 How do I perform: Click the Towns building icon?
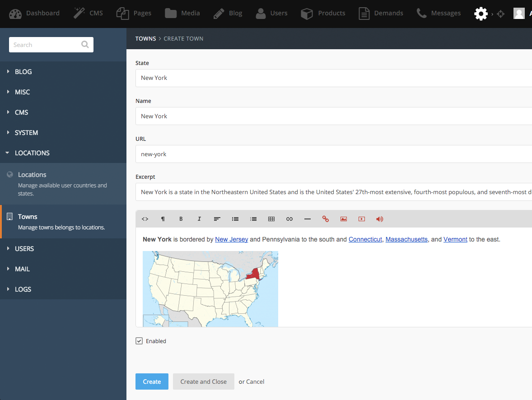point(10,216)
